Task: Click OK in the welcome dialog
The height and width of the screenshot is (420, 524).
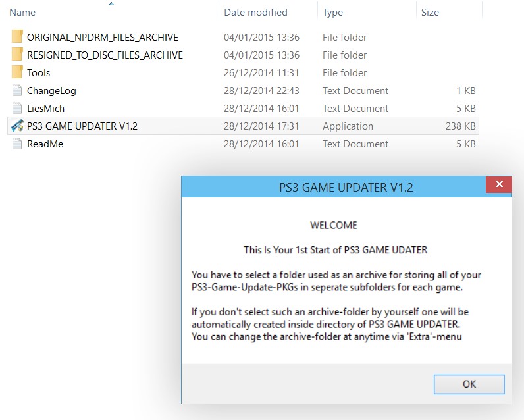Action: [x=469, y=384]
